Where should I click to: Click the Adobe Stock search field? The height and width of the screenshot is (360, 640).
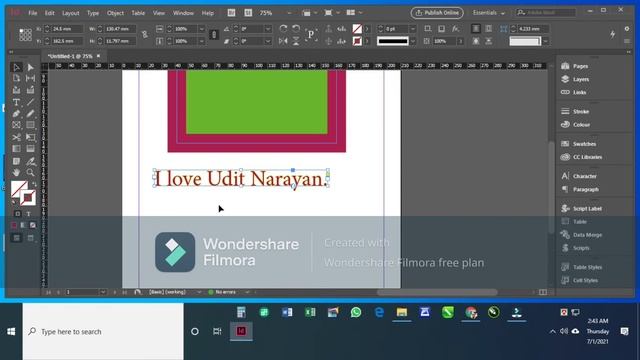(546, 13)
